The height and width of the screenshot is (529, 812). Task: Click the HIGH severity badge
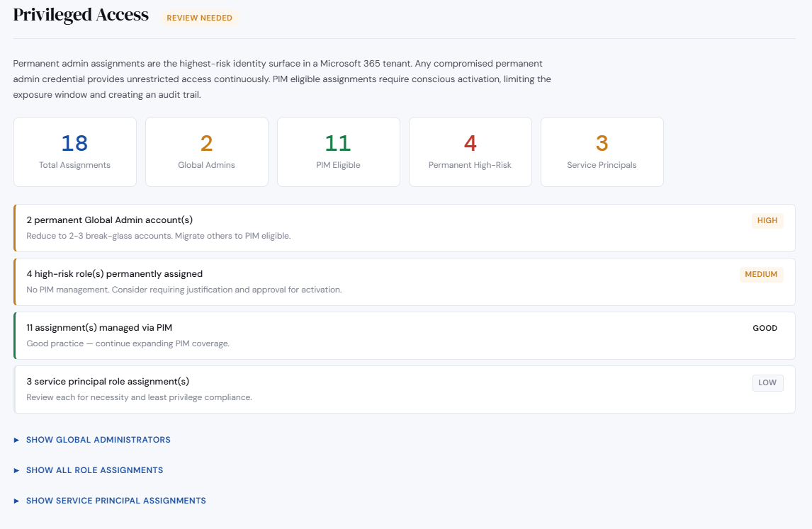tap(767, 220)
